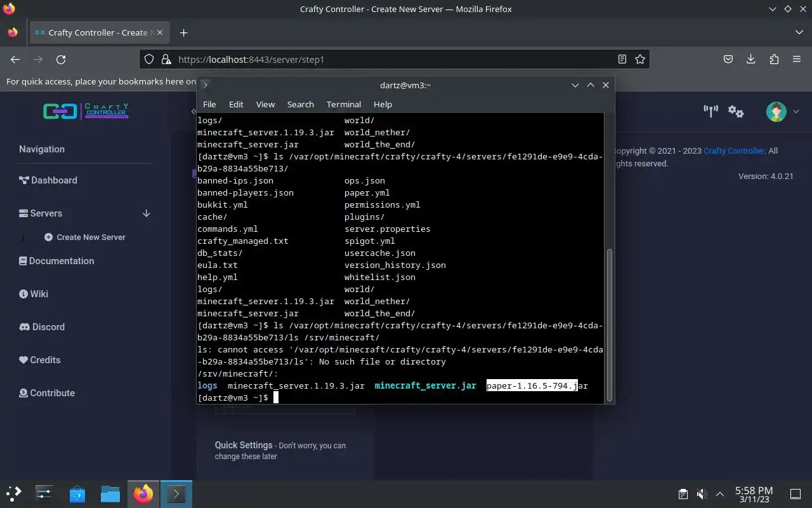Click highlighted paper-1.16.5-794.jar filename
The width and height of the screenshot is (812, 508).
(537, 385)
